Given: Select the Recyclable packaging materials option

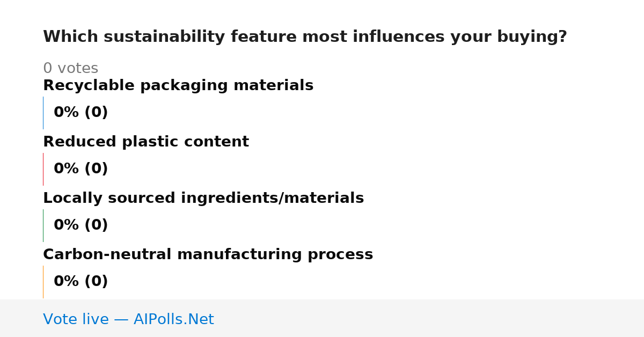Looking at the screenshot, I should (178, 86).
